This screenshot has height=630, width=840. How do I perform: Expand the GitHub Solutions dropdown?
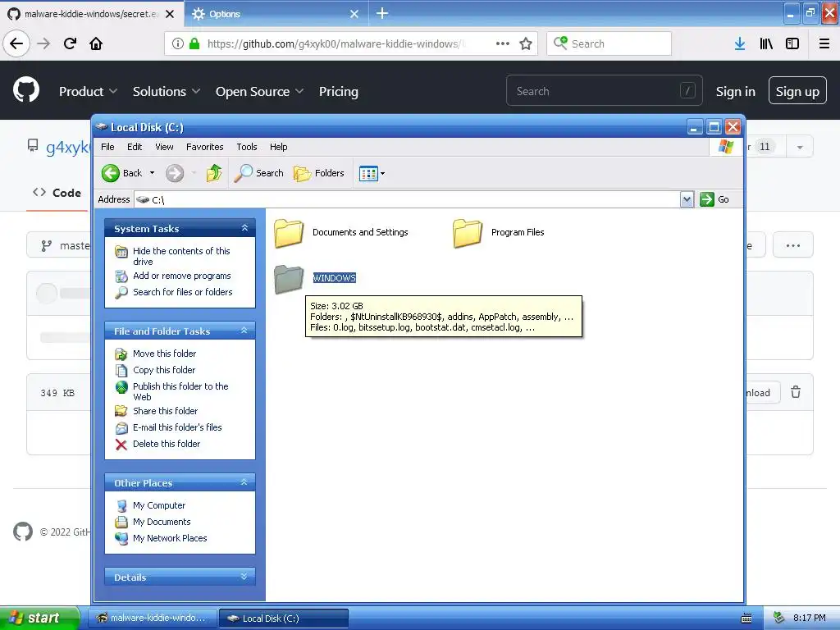click(167, 92)
